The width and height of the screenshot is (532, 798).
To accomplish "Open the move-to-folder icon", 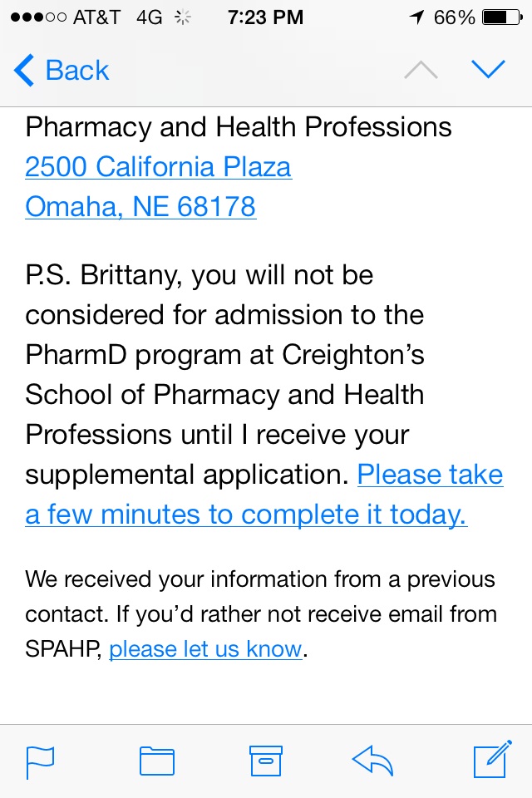I will pyautogui.click(x=157, y=761).
